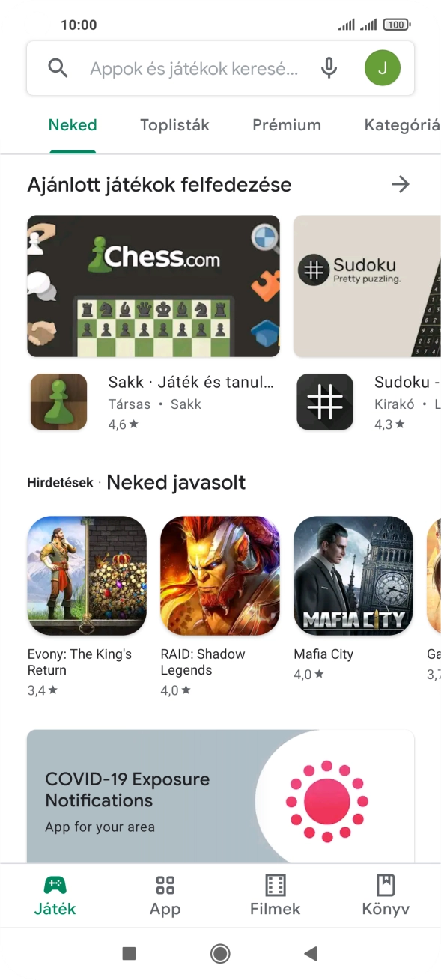Open the Sudoku grid app icon
The image size is (441, 980).
pos(325,402)
